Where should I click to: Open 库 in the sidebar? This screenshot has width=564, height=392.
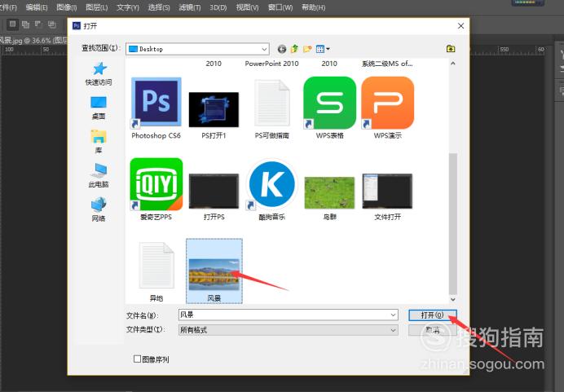click(99, 141)
